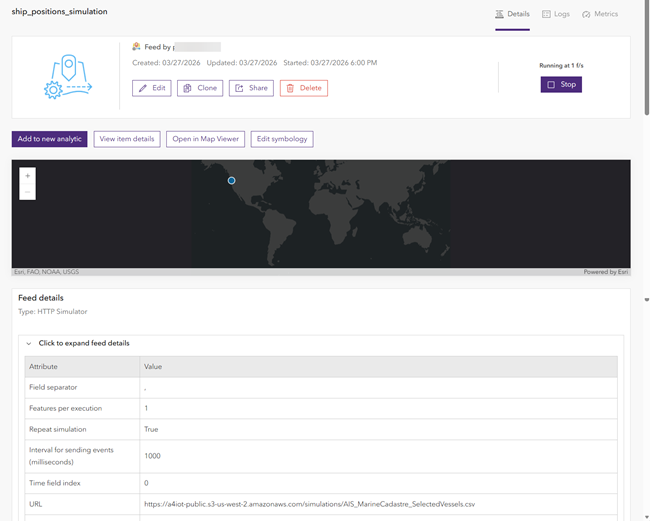Click Add to new analytic

coord(49,139)
